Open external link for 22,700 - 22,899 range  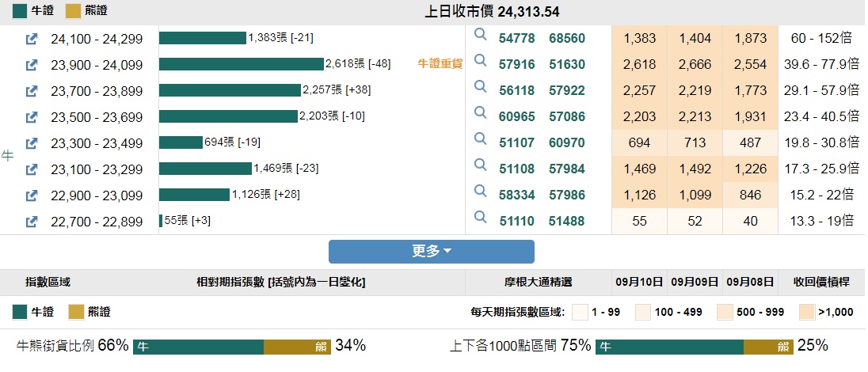(x=32, y=222)
